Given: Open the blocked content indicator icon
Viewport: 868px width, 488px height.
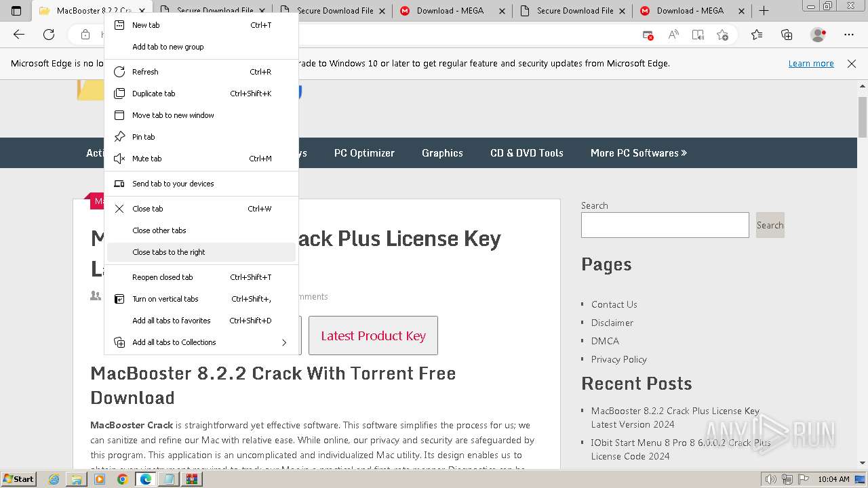Looking at the screenshot, I should point(648,35).
